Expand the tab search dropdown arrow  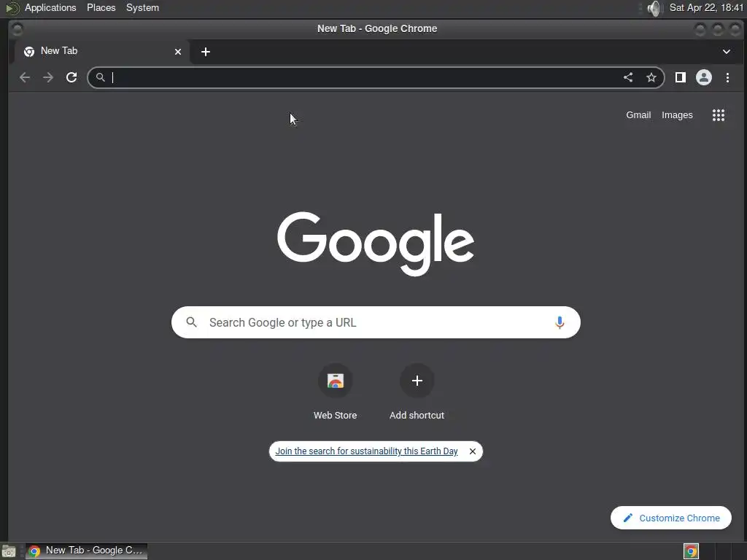pos(727,52)
